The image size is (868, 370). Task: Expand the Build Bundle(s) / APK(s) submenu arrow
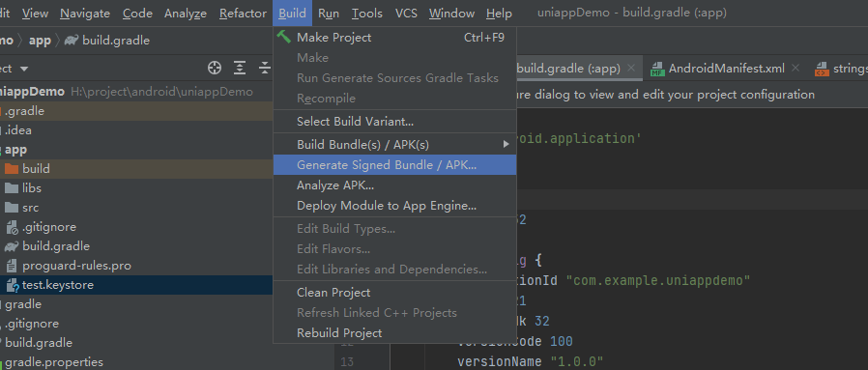[x=506, y=144]
